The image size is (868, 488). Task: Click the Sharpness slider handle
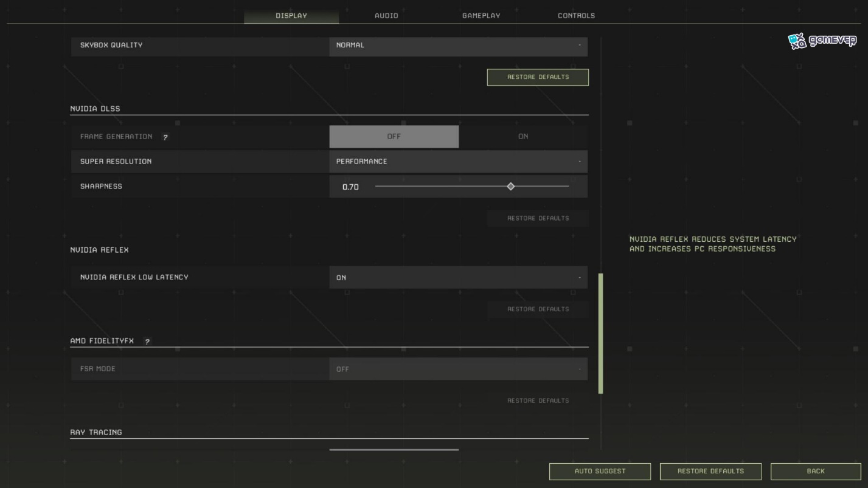511,187
